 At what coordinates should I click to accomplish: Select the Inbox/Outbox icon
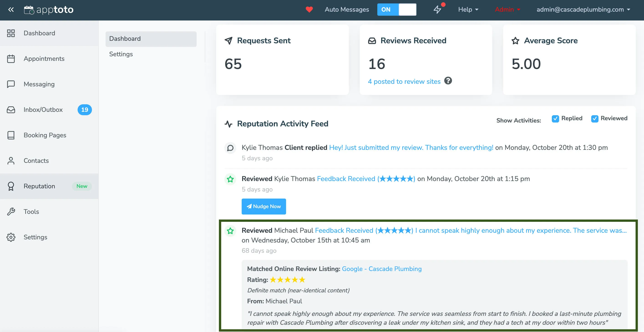click(x=11, y=110)
